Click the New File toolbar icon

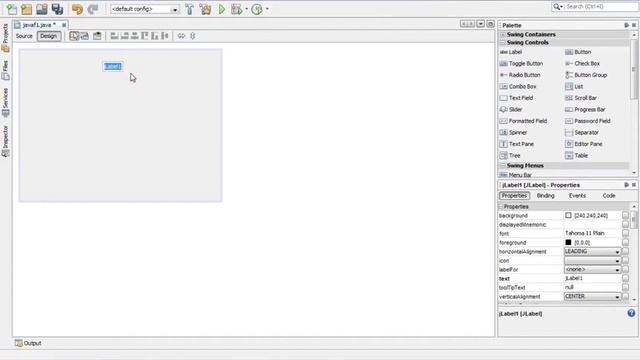[x=12, y=9]
